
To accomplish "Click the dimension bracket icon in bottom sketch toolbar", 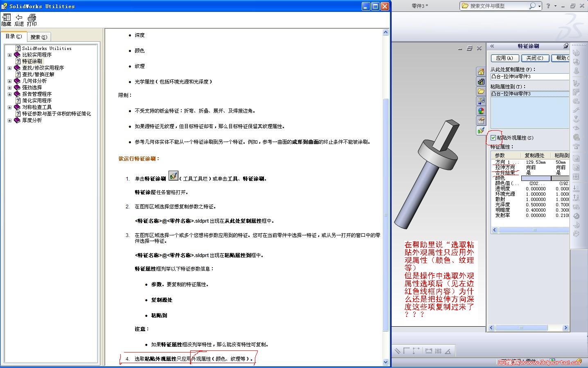I will (429, 351).
